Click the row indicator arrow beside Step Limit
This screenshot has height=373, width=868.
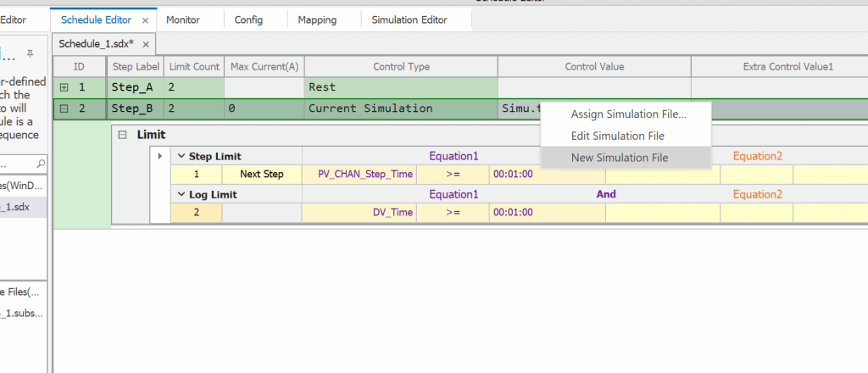coord(160,157)
